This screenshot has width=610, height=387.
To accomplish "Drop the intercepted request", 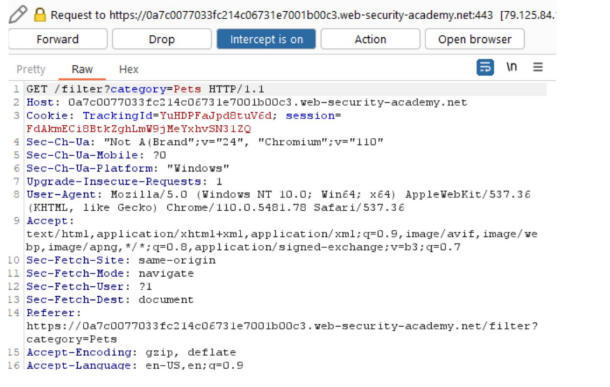I will pos(162,39).
